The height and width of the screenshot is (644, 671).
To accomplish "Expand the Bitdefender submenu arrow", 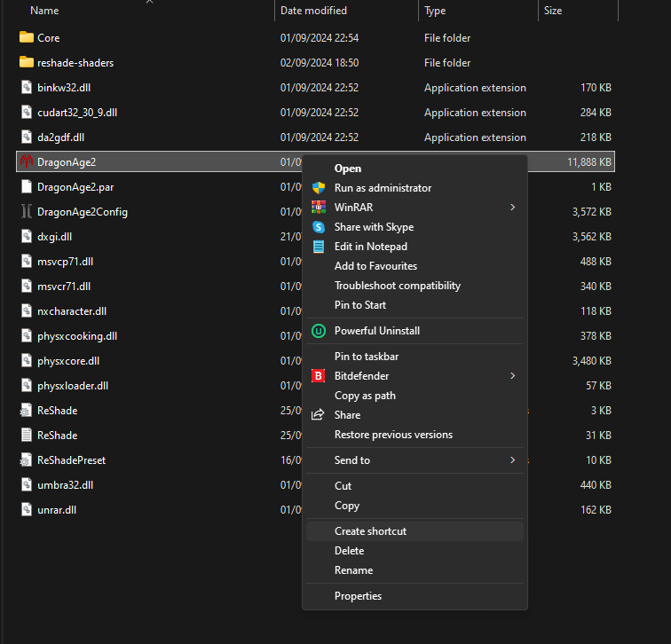I will coord(513,376).
